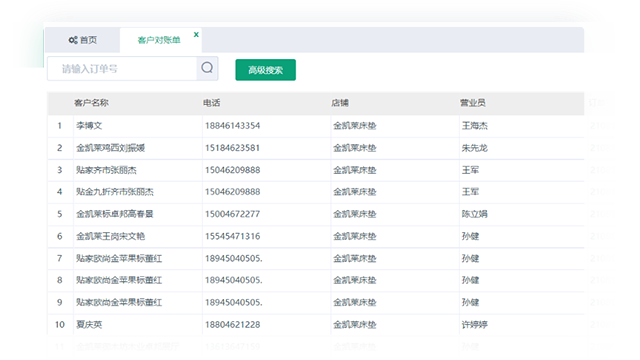Click phone number 18804621228
The width and height of the screenshot is (640, 360).
pos(232,325)
